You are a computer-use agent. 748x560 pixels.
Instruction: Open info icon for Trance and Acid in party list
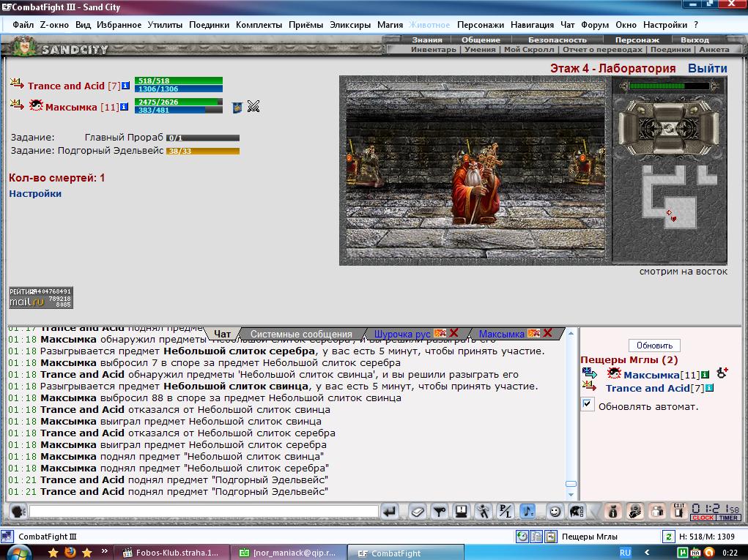[x=125, y=86]
